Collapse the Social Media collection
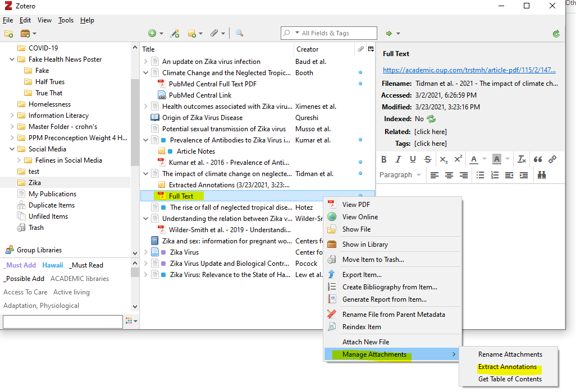This screenshot has height=392, width=576. [12, 149]
